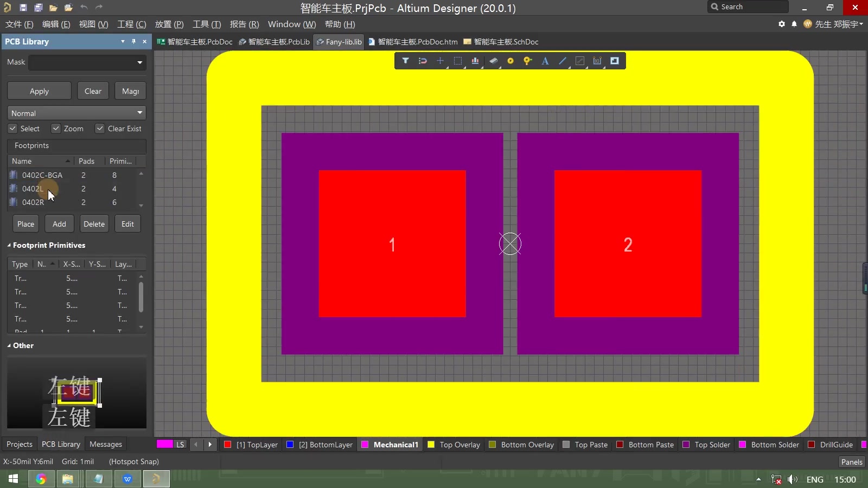Click the Undo arrow icon
868x488 pixels.
(84, 8)
